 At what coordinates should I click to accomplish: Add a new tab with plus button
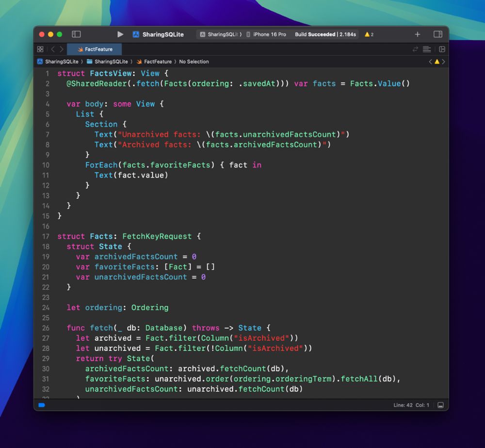pos(417,34)
